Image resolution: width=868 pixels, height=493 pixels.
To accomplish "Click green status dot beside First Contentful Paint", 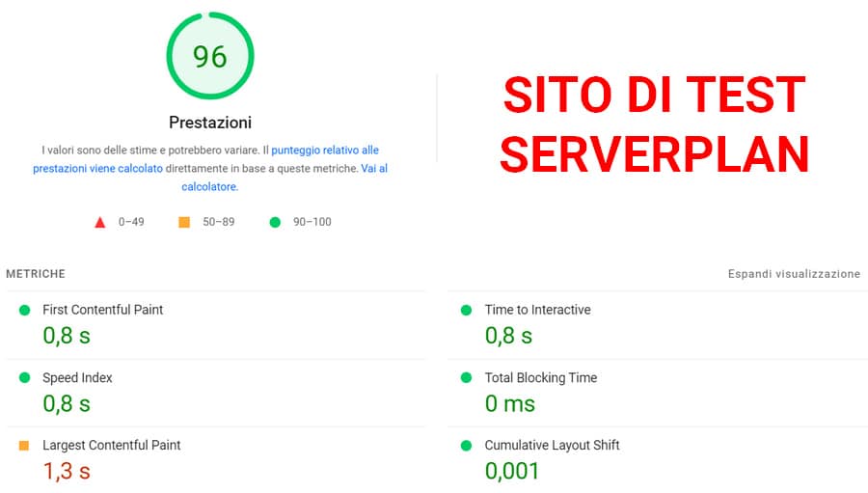I will 24,310.
